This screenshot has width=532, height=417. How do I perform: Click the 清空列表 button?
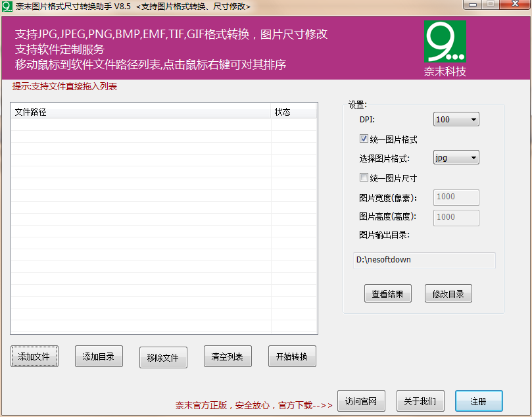coord(227,356)
